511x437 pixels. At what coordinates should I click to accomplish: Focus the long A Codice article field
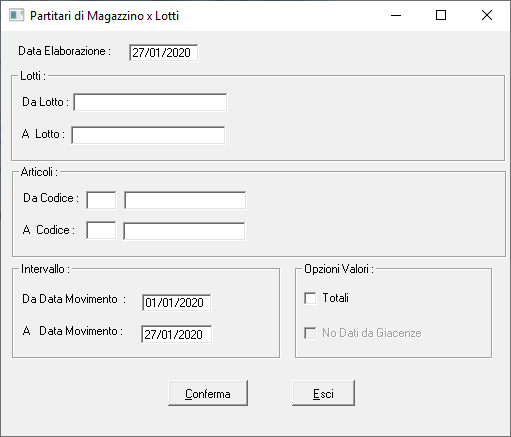(x=184, y=231)
